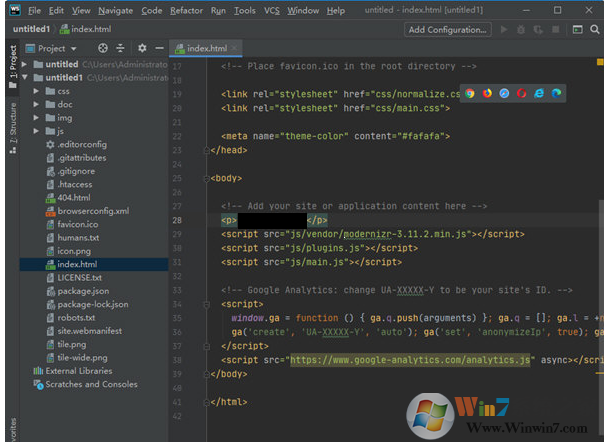Select package.json in the project tree
Image resolution: width=604 pixels, height=442 pixels.
[x=82, y=291]
